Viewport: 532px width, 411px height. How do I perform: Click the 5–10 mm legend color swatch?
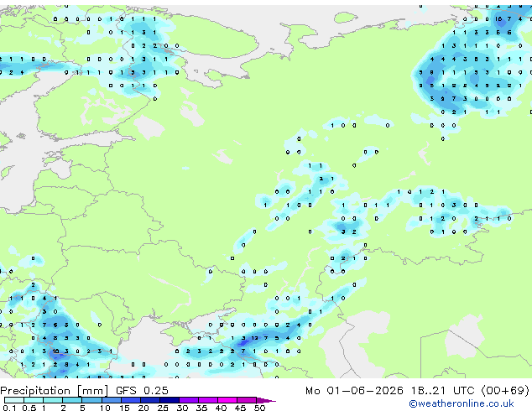coord(91,400)
